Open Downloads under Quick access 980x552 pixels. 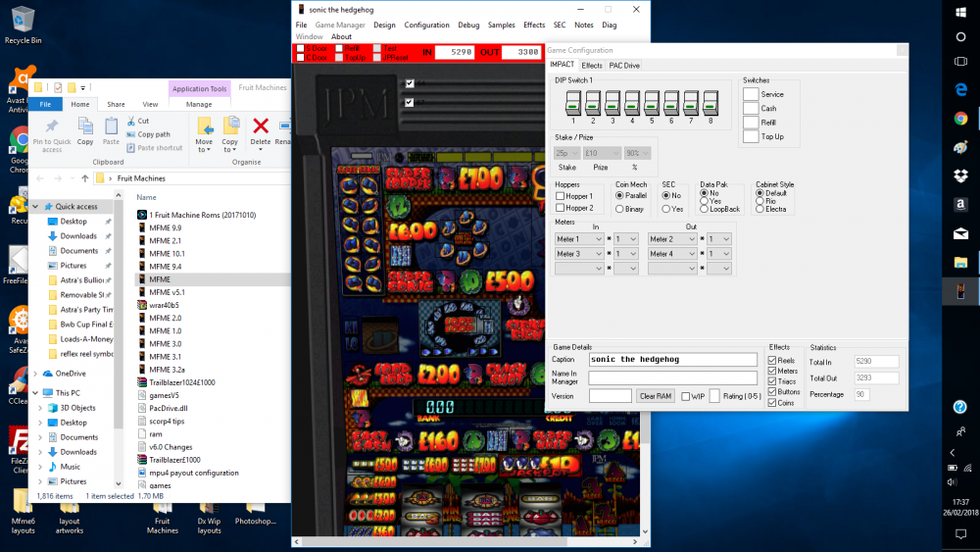(x=78, y=236)
